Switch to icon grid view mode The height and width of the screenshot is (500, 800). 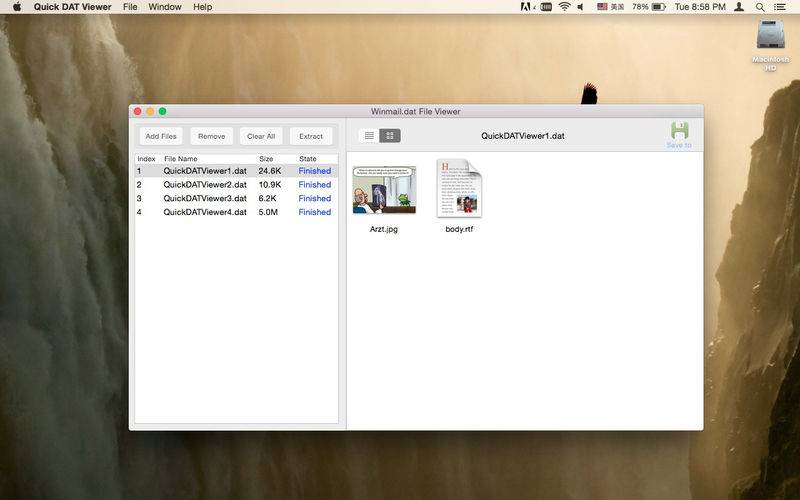(x=390, y=136)
